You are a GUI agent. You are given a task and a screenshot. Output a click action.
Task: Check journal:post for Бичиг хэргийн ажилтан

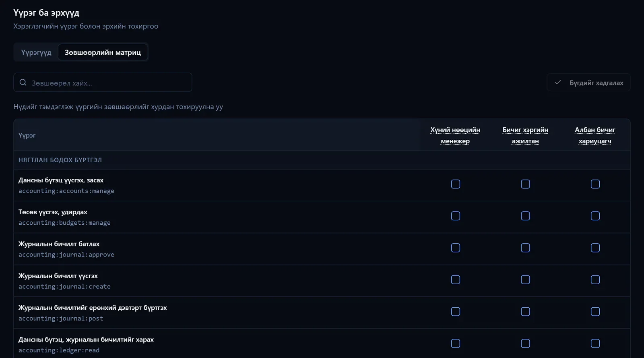[x=525, y=311]
